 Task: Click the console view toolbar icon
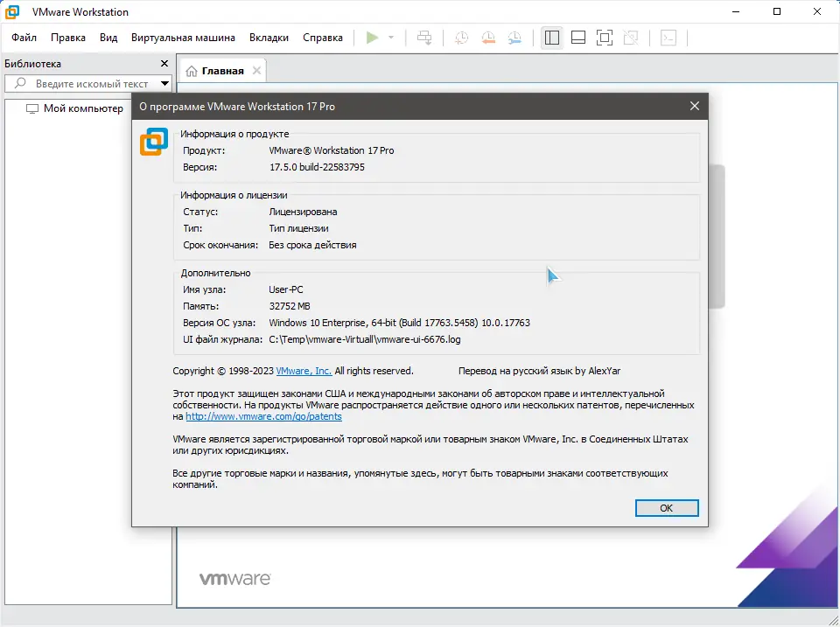tap(668, 38)
